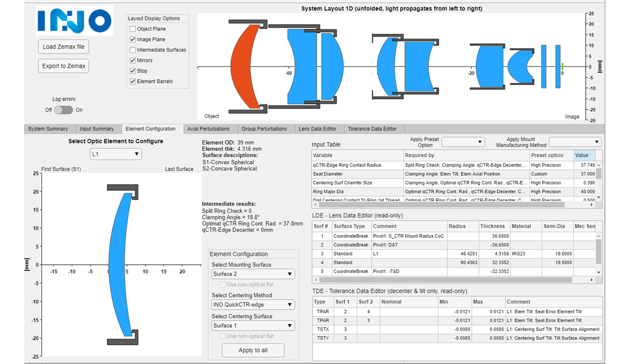Screen dimensions: 629x364
Task: Open the Apply Preset Option dropdown
Action: pyautogui.click(x=463, y=142)
